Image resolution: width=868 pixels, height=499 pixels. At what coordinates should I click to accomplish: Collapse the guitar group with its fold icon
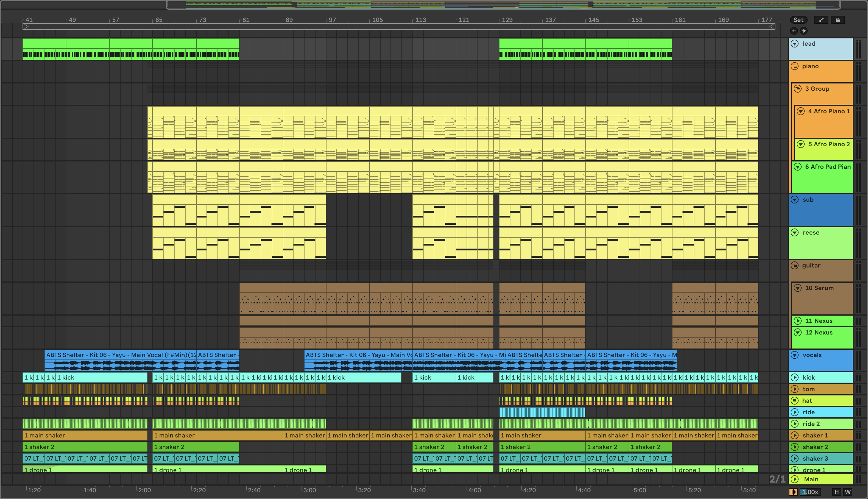pos(795,266)
